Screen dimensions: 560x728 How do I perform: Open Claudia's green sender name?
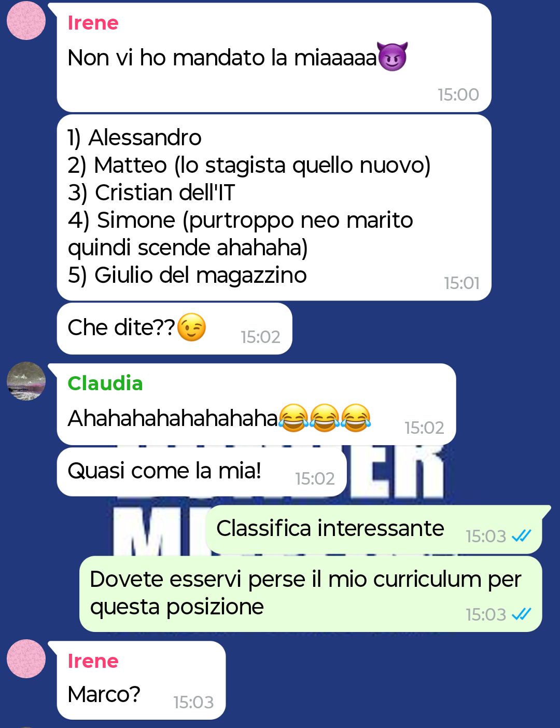[105, 383]
